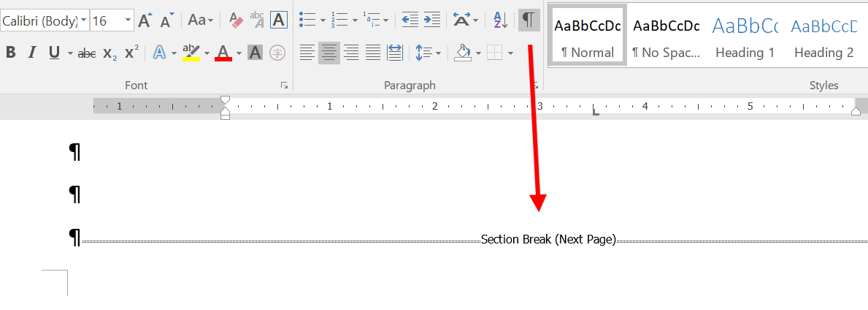
Task: Apply the red font color swatch
Action: 223,53
